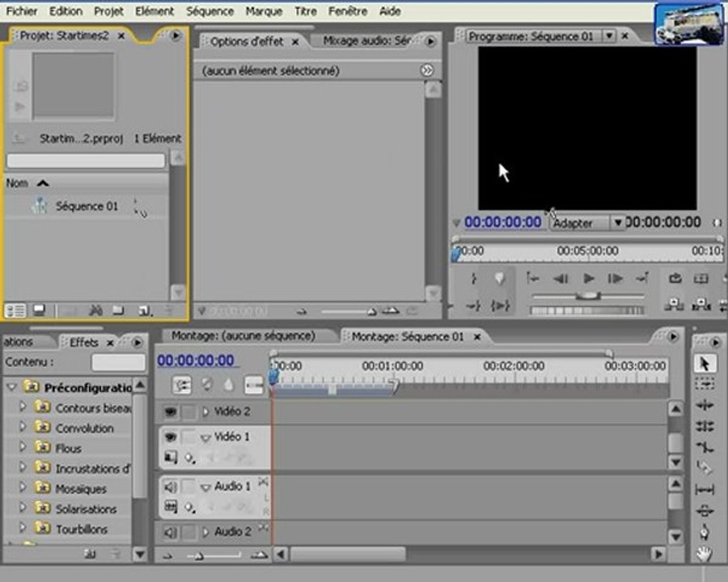Select the Effets tab

tap(83, 343)
